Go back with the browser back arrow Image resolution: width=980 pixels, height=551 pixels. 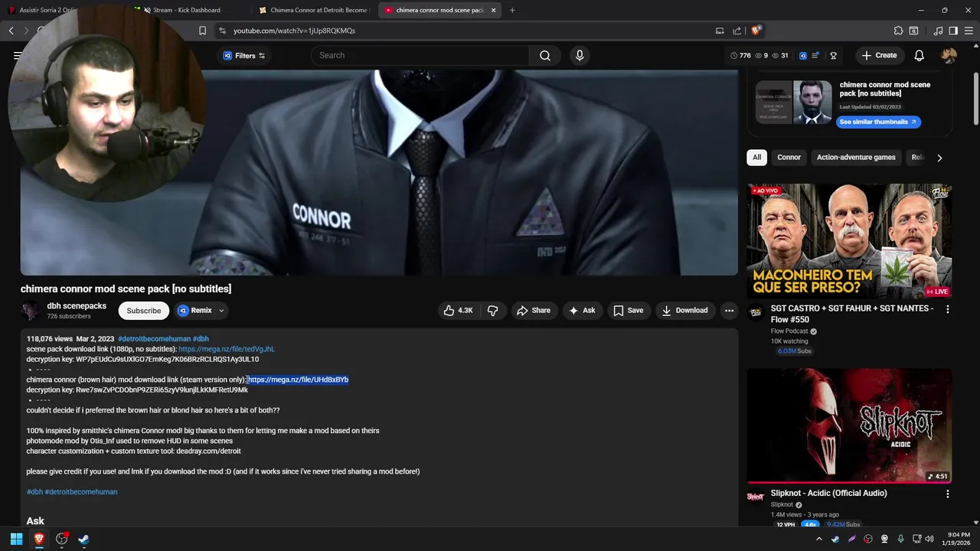point(11,31)
